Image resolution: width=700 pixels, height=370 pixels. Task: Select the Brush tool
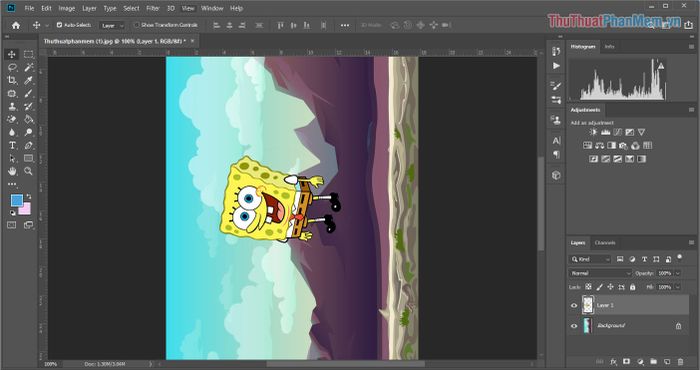[x=29, y=93]
